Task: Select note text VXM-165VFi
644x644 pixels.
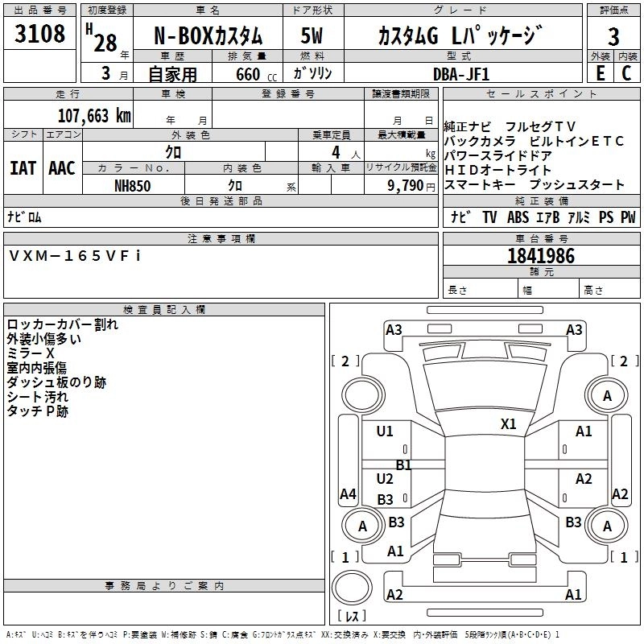Action: point(74,256)
